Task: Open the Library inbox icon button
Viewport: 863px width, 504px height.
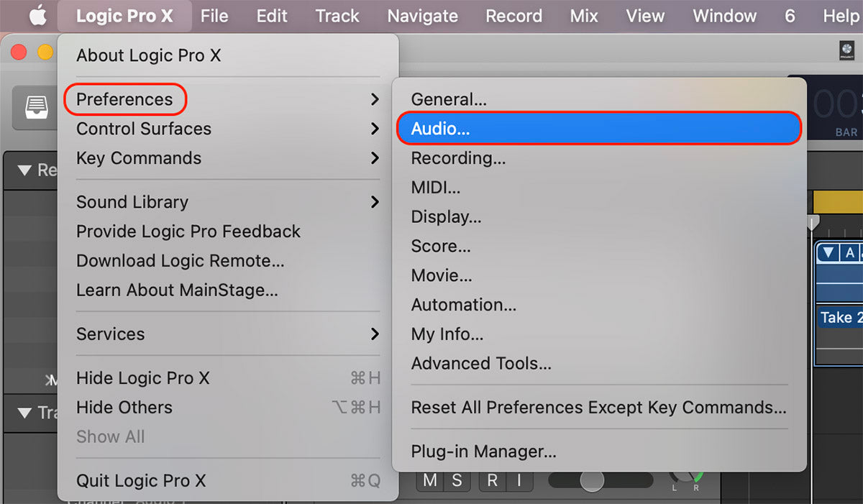Action: pos(35,108)
